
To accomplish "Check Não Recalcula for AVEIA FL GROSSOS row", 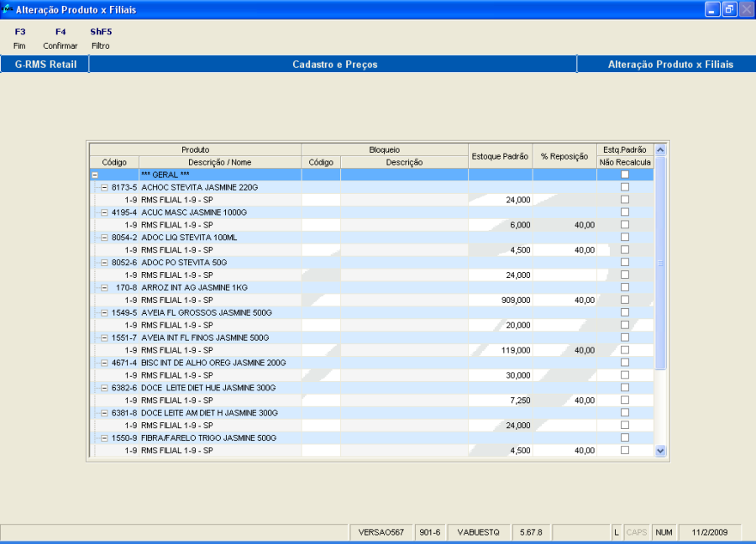I will [x=625, y=312].
